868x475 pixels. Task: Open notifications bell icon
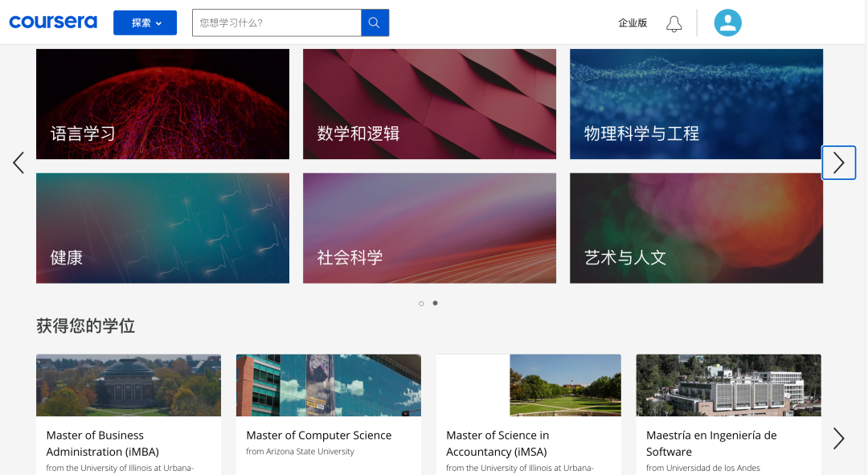point(674,23)
